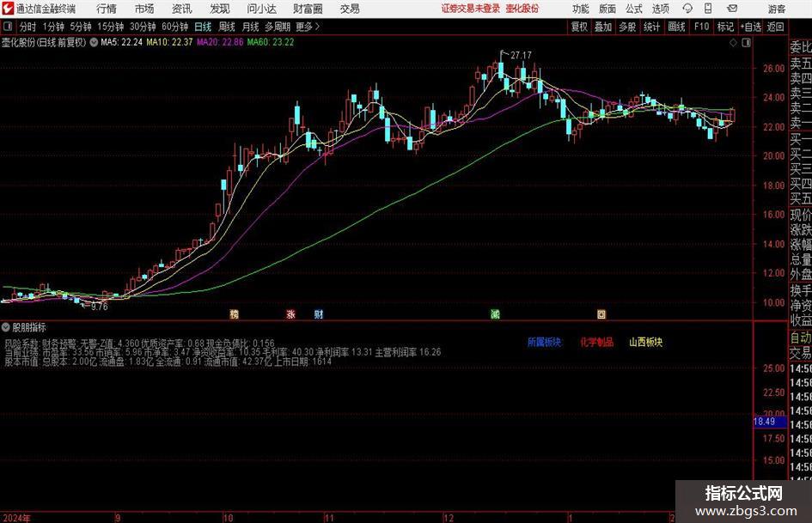
Task: Click the 返回 back button
Action: coord(775,27)
